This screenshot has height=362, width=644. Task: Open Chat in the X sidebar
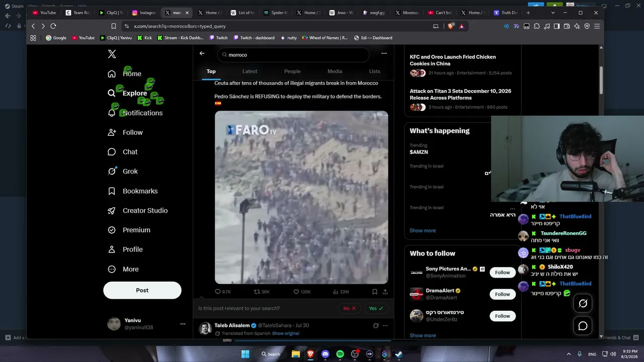point(122,152)
